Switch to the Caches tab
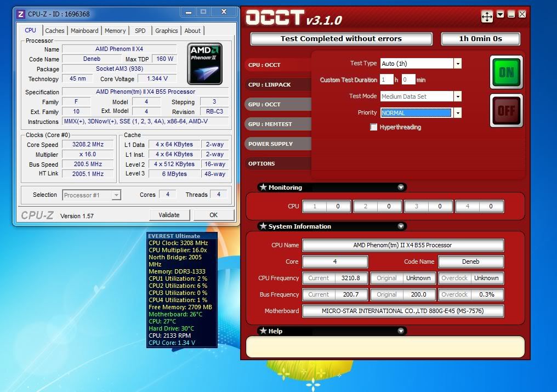 point(55,31)
